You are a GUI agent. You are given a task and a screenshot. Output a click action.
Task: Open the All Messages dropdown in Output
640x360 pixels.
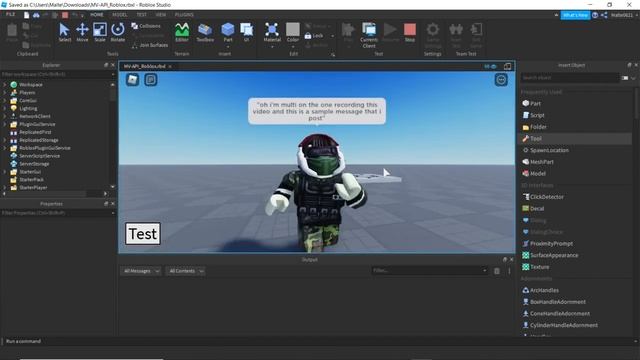click(141, 271)
